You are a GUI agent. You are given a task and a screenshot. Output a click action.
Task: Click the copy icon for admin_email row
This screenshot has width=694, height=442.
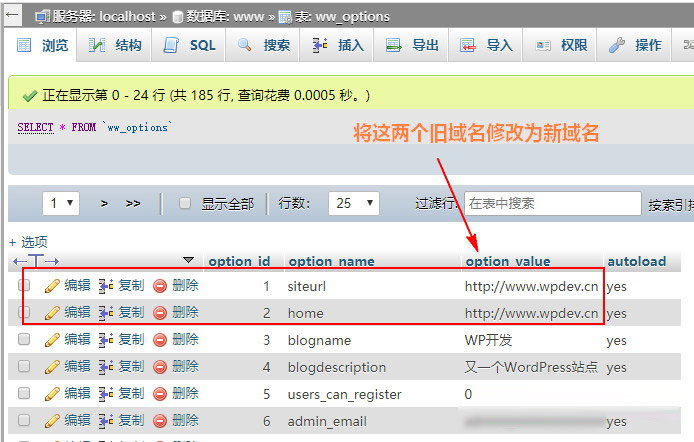[x=106, y=421]
